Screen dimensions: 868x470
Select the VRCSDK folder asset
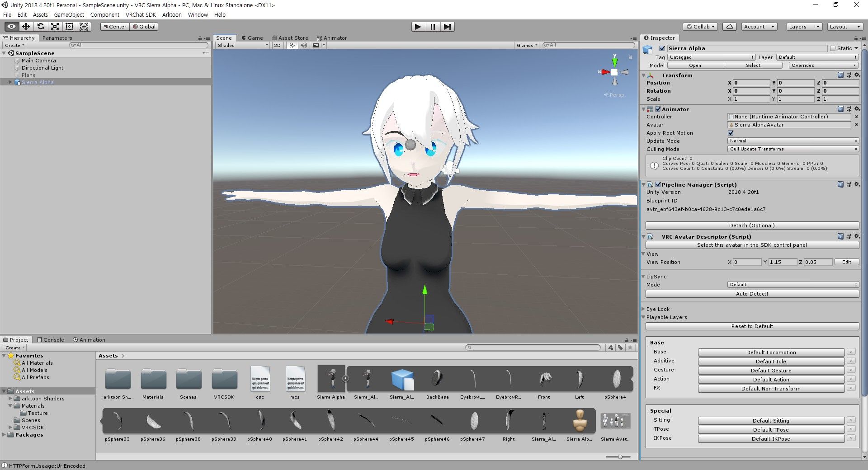[x=224, y=382]
